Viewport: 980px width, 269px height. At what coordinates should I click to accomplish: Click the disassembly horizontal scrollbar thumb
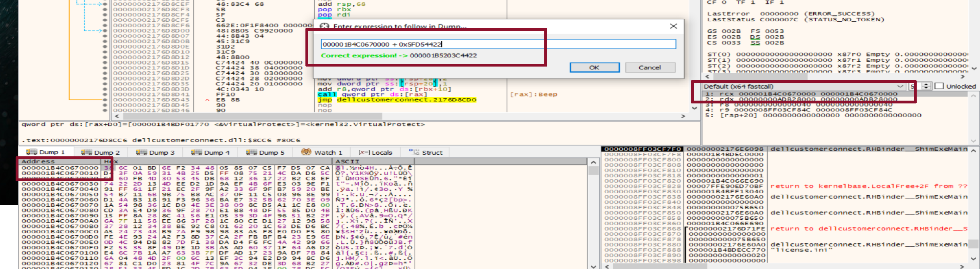(x=253, y=116)
